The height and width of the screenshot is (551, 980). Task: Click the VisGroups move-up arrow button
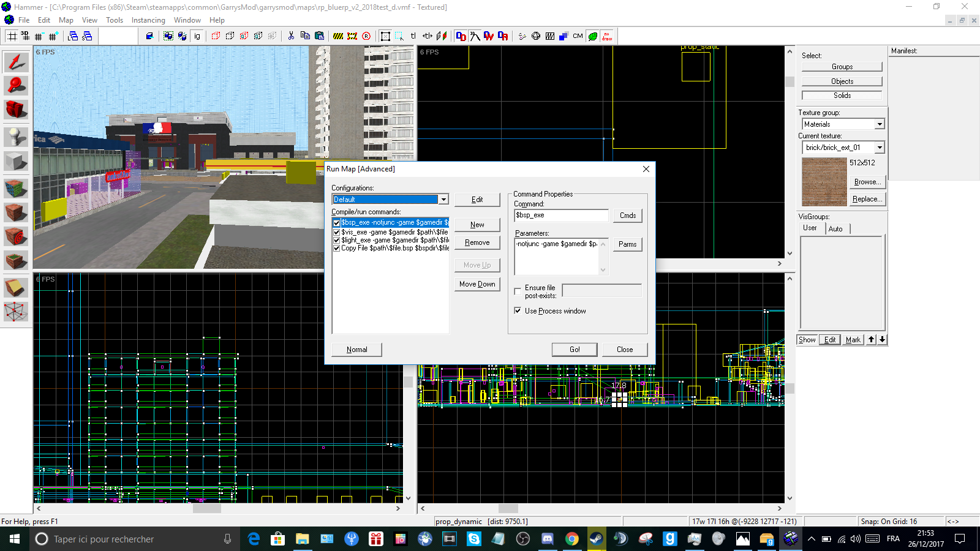871,340
